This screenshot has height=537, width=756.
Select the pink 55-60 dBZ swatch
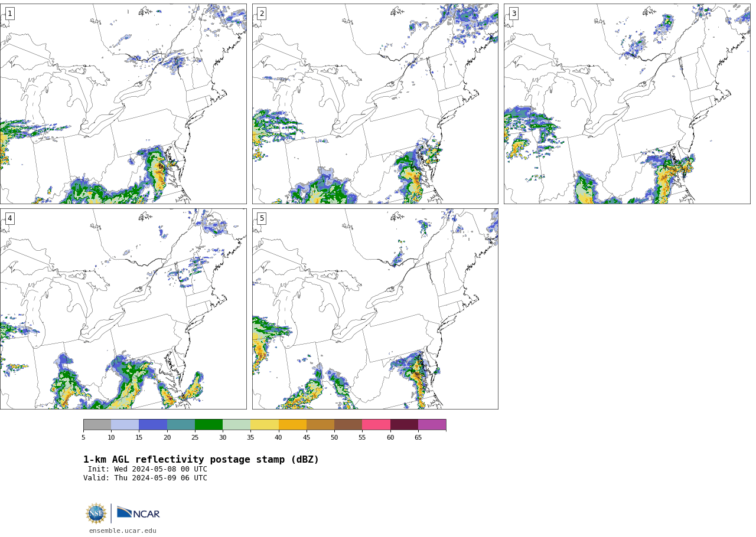point(376,425)
